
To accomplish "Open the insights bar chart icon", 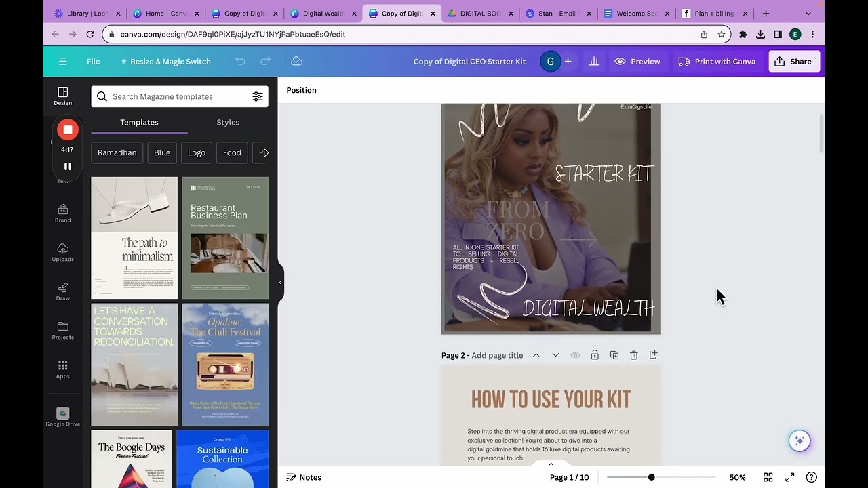I will (594, 62).
